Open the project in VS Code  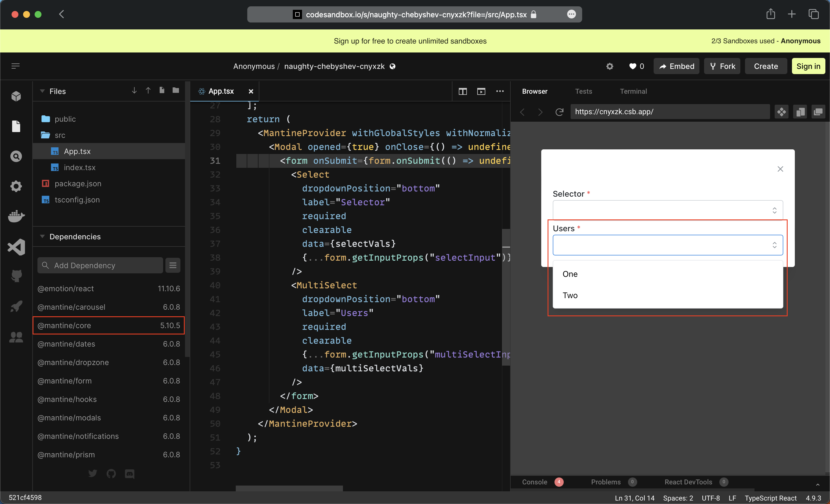[16, 247]
